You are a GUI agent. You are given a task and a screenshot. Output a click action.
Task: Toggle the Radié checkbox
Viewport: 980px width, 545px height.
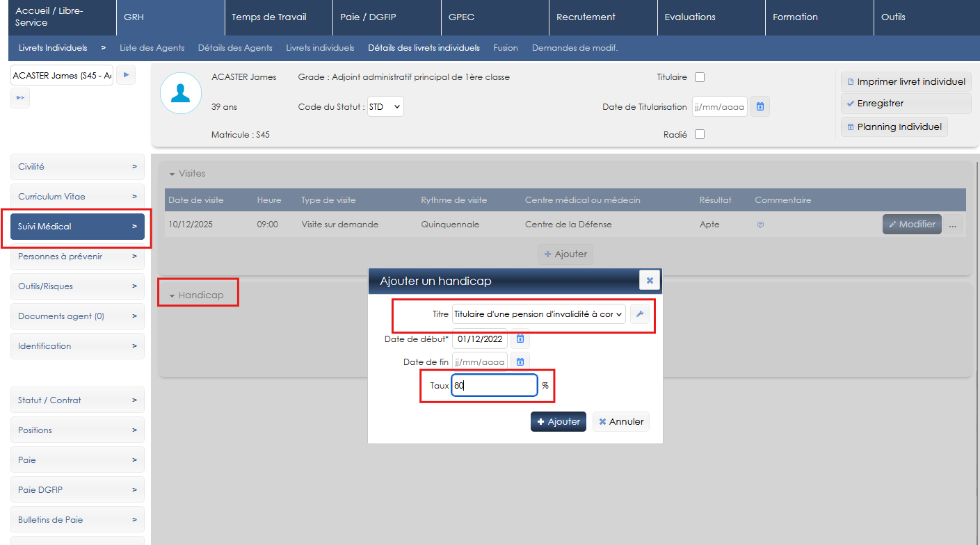[x=700, y=135]
